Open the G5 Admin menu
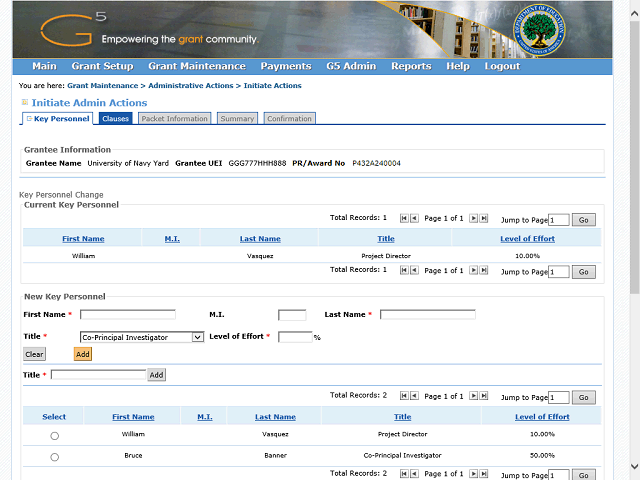This screenshot has height=480, width=640. pos(351,66)
